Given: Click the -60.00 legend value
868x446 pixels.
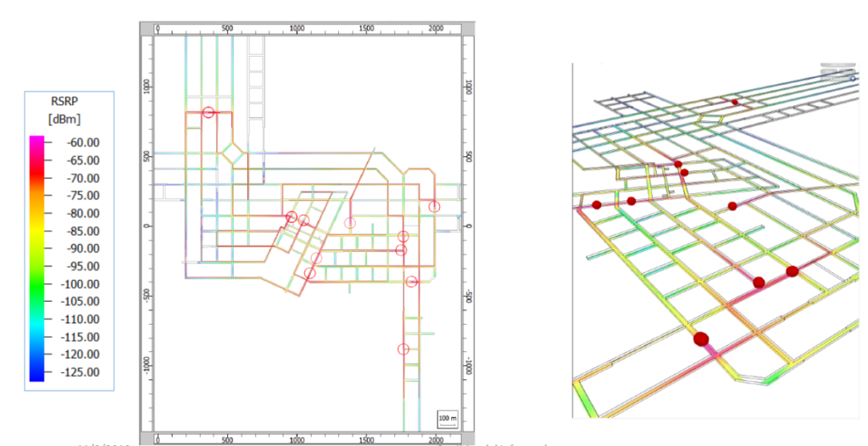Looking at the screenshot, I should click(x=81, y=142).
